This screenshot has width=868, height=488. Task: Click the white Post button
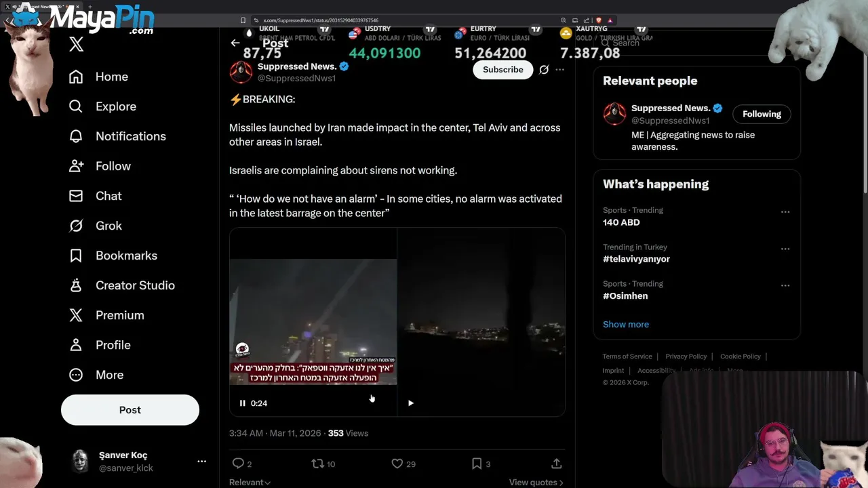coord(130,410)
